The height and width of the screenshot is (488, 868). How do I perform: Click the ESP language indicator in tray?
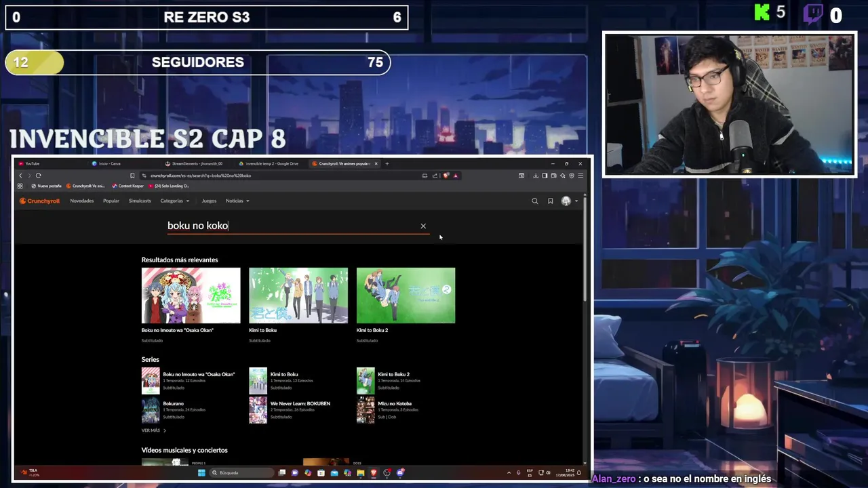tap(530, 472)
